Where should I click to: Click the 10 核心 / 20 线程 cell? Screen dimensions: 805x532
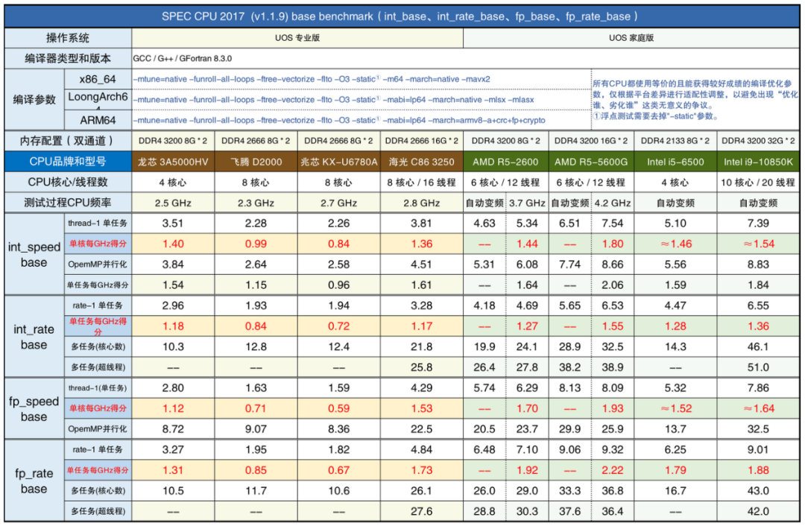click(758, 182)
